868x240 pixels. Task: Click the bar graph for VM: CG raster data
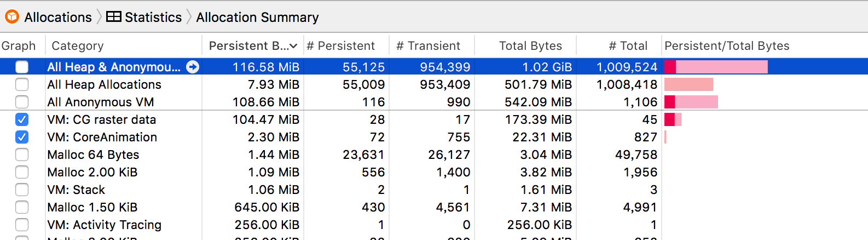[673, 119]
